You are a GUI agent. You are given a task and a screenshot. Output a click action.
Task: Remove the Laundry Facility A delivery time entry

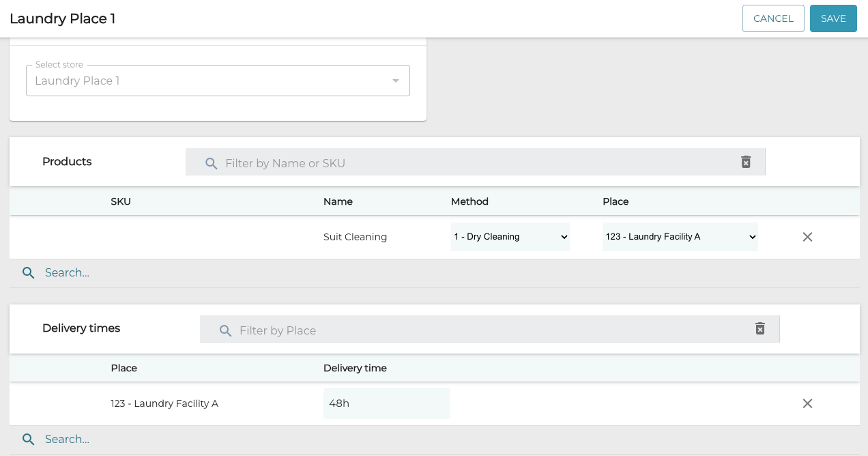coord(807,403)
